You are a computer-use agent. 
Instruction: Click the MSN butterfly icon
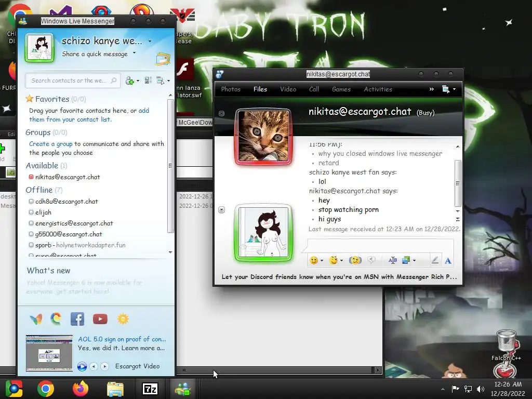pyautogui.click(x=36, y=319)
